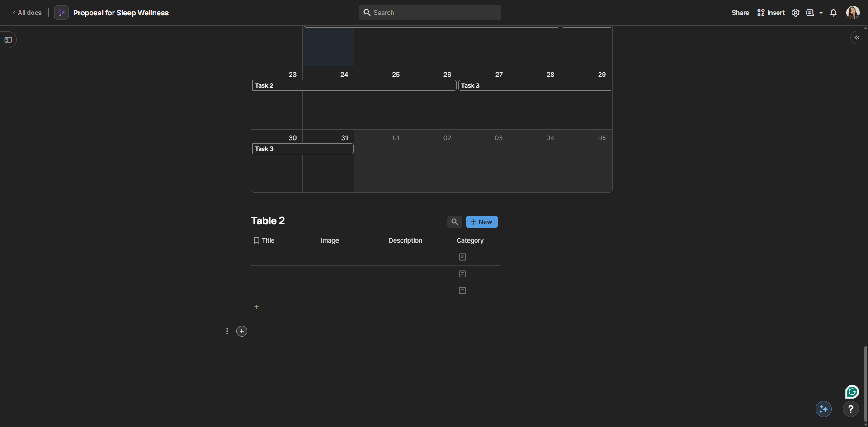Click the Proposal for Sleep Wellness doc icon
Image resolution: width=868 pixels, height=427 pixels.
click(x=61, y=13)
